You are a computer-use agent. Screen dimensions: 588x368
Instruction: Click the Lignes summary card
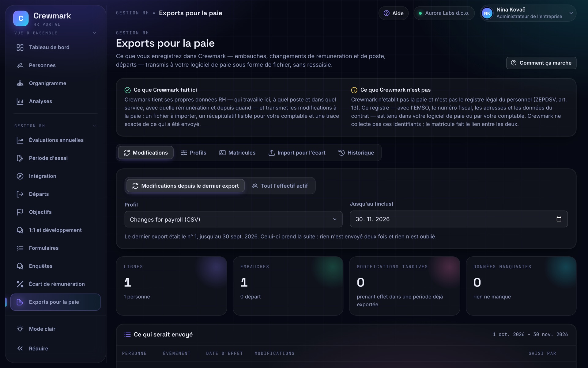click(171, 286)
